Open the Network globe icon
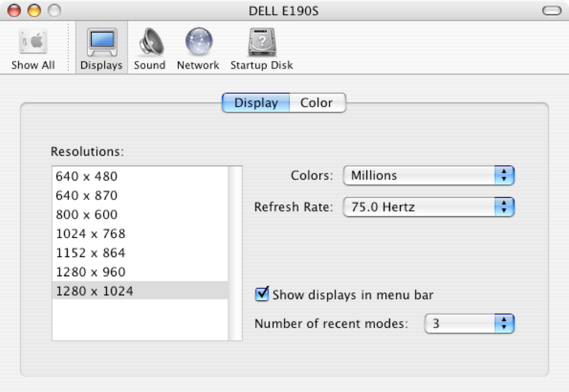 198,49
